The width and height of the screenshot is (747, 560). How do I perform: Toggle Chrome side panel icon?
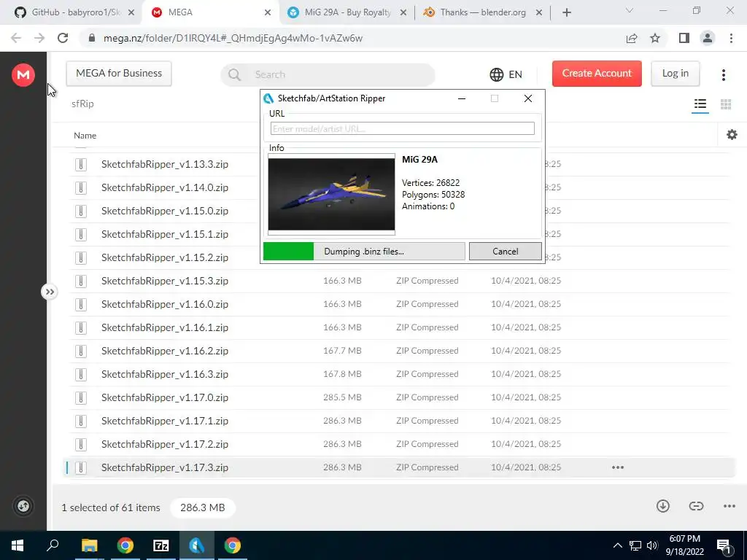coord(684,38)
